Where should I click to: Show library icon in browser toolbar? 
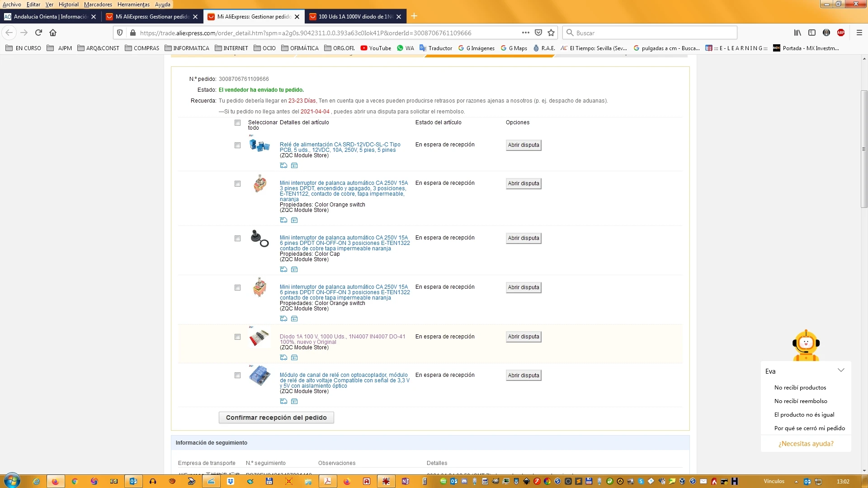point(797,33)
